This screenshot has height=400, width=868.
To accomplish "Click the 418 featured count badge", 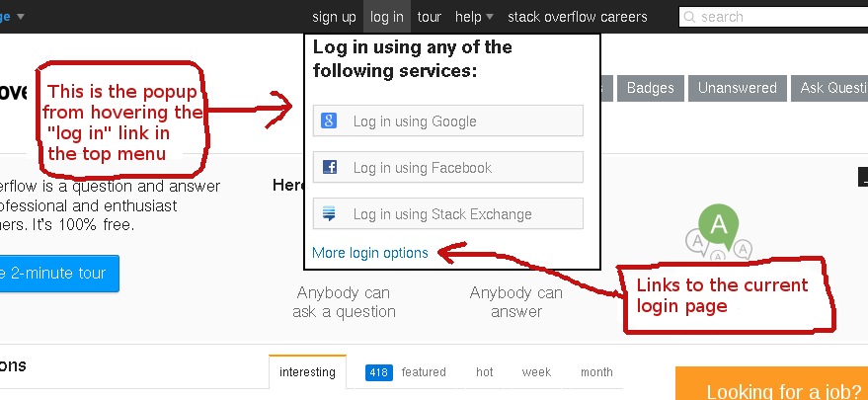I will (x=379, y=372).
